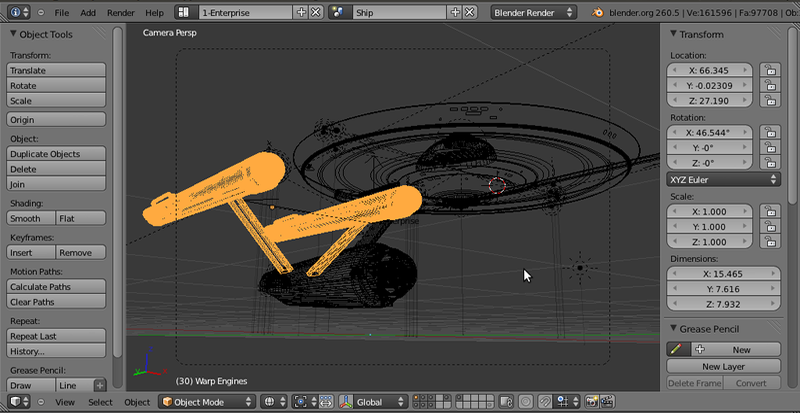The height and width of the screenshot is (413, 800).
Task: Toggle lock for Scale X
Action: tap(770, 211)
